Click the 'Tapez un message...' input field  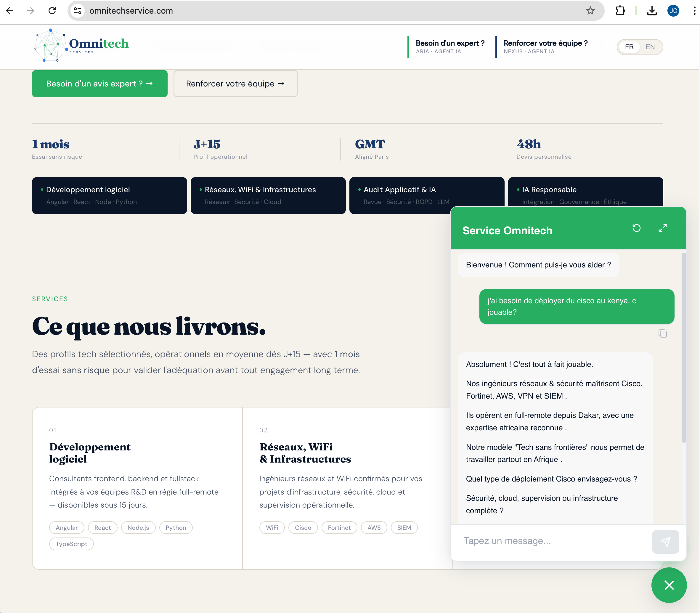547,541
